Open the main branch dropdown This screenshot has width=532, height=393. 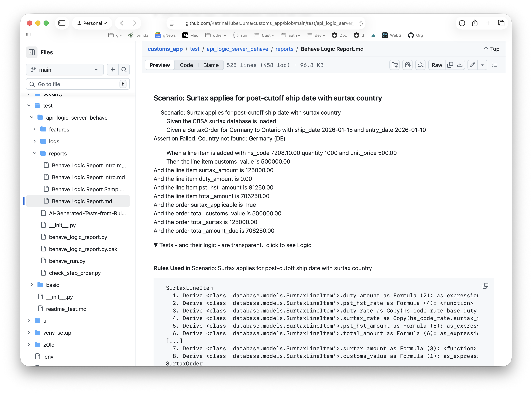click(65, 70)
